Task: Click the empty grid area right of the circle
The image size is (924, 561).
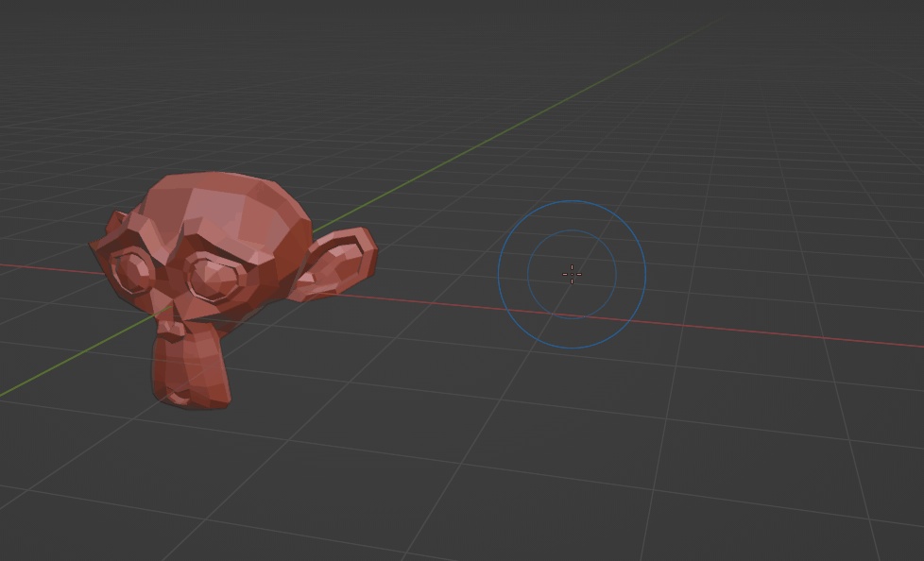Action: 756,236
